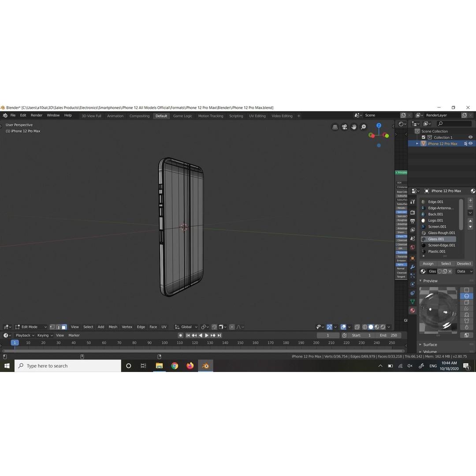Open the Edit Mode dropdown

[x=31, y=327]
